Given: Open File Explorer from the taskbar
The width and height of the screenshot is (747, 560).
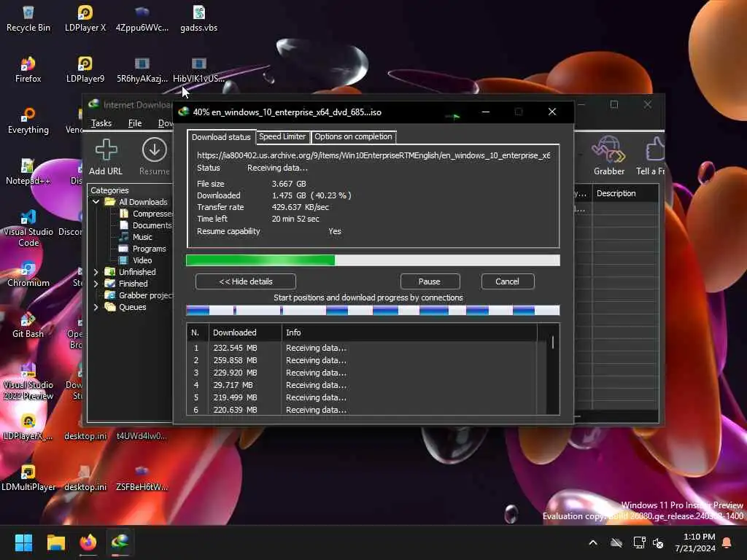Looking at the screenshot, I should click(56, 542).
